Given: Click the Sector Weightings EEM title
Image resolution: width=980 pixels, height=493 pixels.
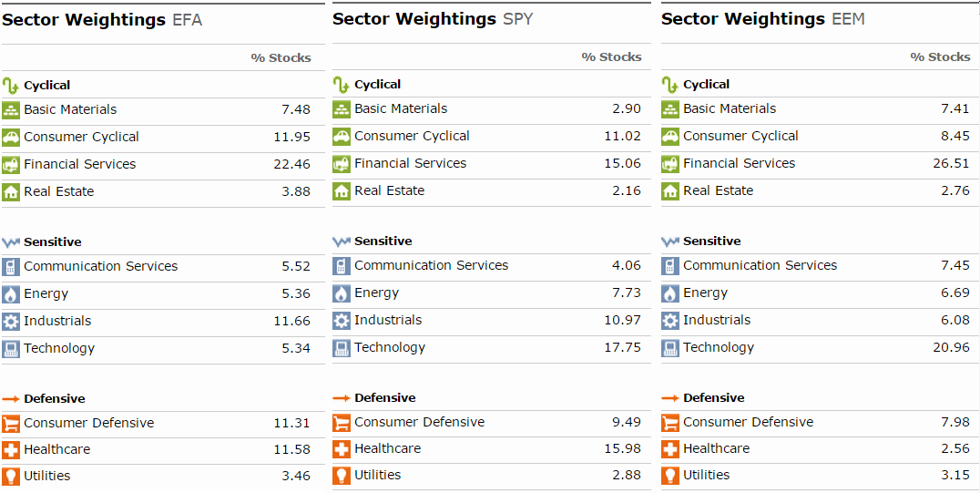Looking at the screenshot, I should 762,19.
